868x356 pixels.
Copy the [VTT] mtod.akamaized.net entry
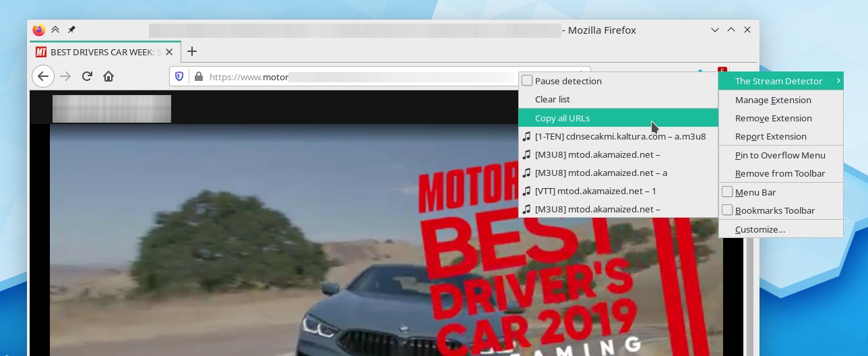(x=618, y=191)
